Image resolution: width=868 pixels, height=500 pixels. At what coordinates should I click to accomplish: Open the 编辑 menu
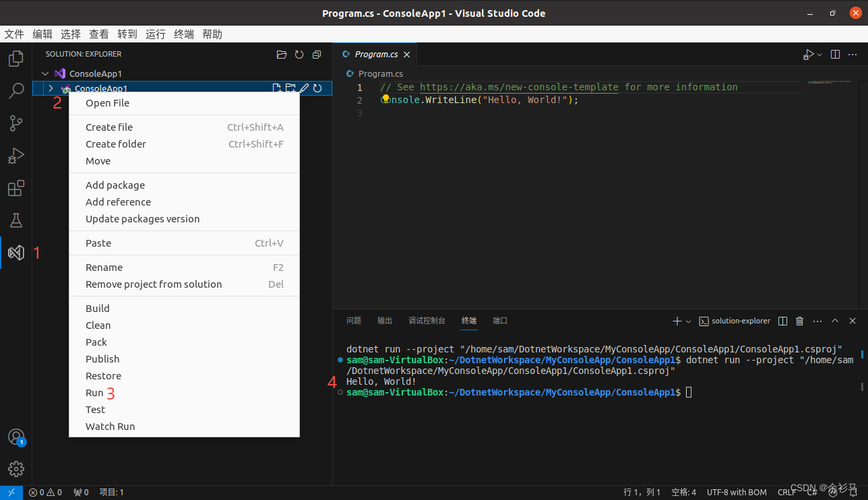[42, 34]
